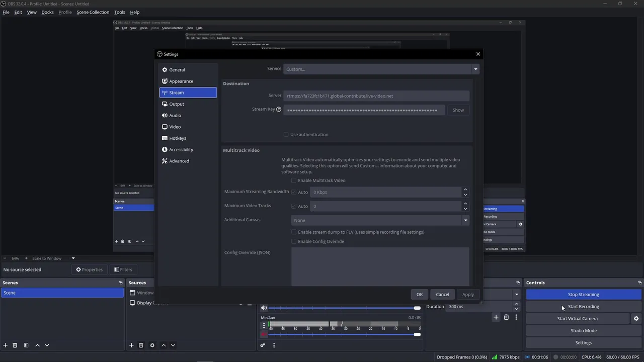This screenshot has height=362, width=644.
Task: Open the scene transition type dropdown arrow
Action: coord(516,294)
